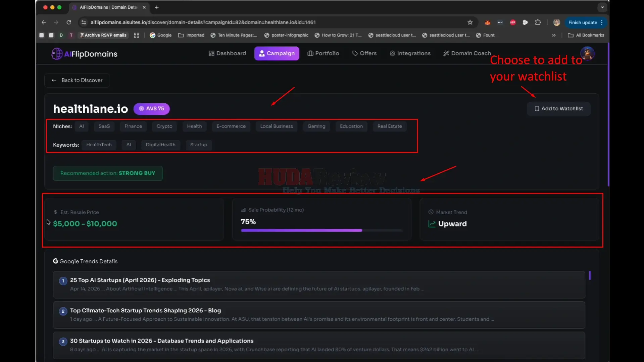The height and width of the screenshot is (362, 644).
Task: Click the $5,000 - $10,000 resale price
Action: 85,224
